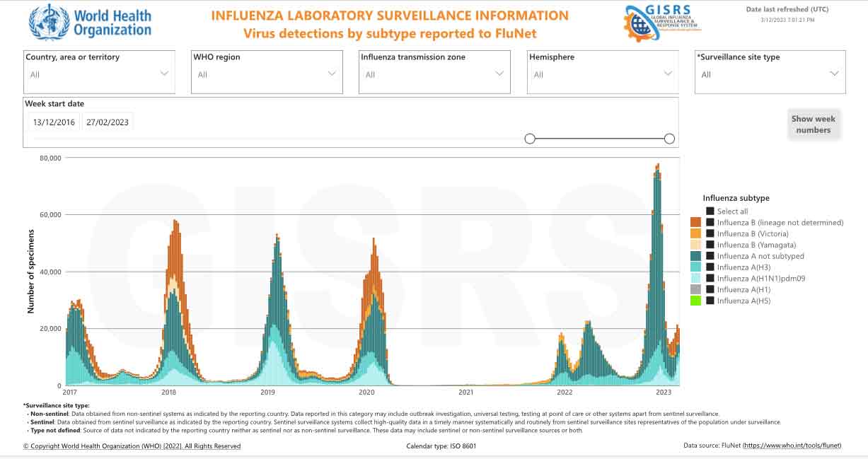The height and width of the screenshot is (459, 868).
Task: Click dark orange swatch for Influenza B undetermined
Action: click(x=695, y=222)
